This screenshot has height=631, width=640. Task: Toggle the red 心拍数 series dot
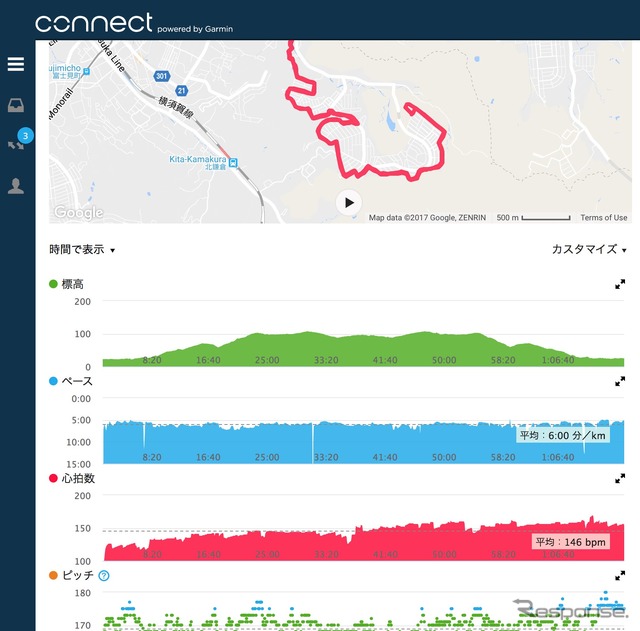[x=53, y=478]
